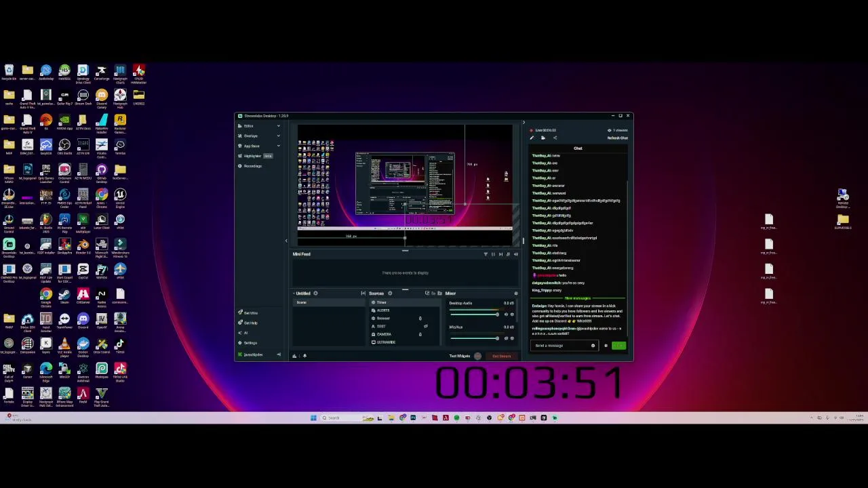Adjust Mic/Aux volume slider
This screenshot has width=868, height=488.
475,338
